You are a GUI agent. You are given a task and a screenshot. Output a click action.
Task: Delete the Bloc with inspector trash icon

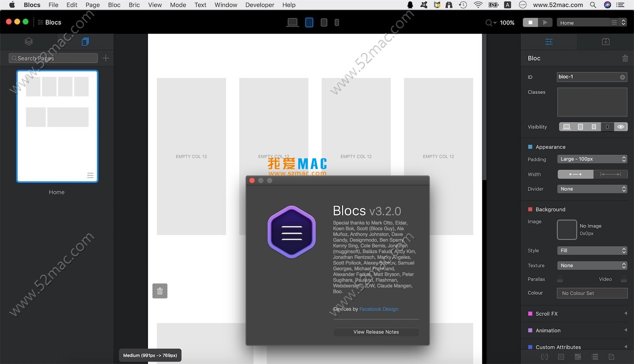click(625, 58)
